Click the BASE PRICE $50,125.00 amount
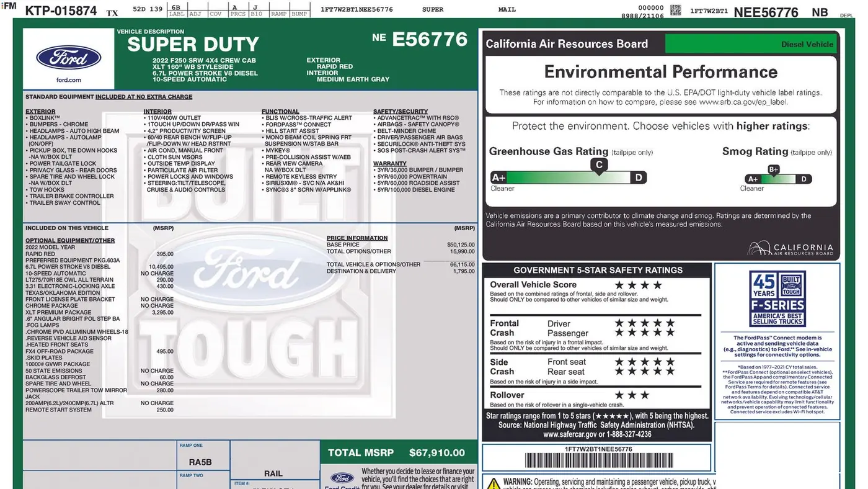This screenshot has height=489, width=868. [461, 244]
